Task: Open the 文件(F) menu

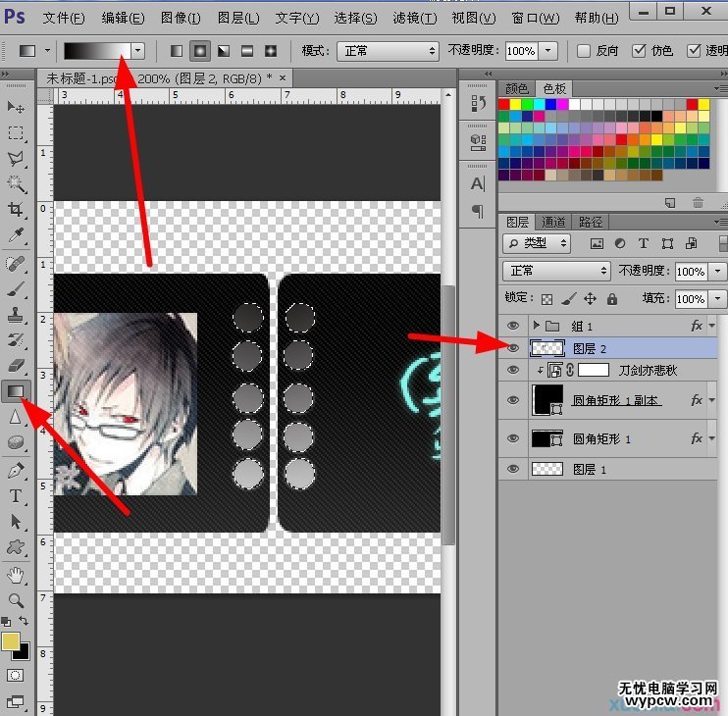Action: click(x=64, y=18)
